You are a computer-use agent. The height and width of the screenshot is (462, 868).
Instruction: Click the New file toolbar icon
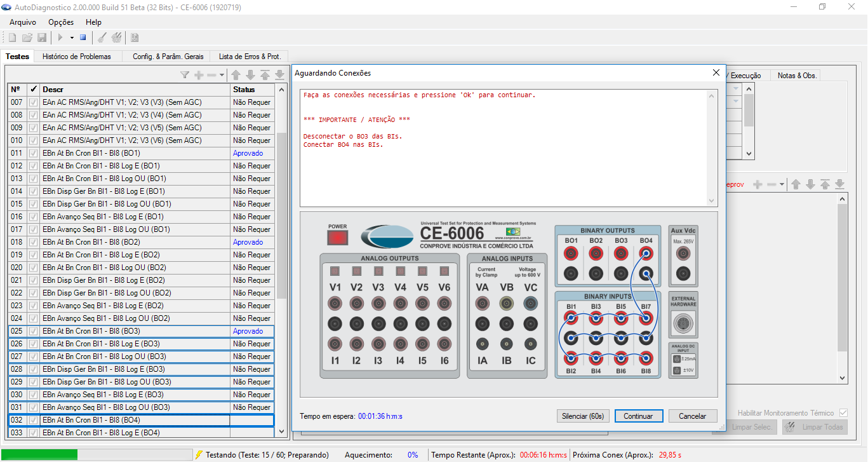[x=12, y=37]
